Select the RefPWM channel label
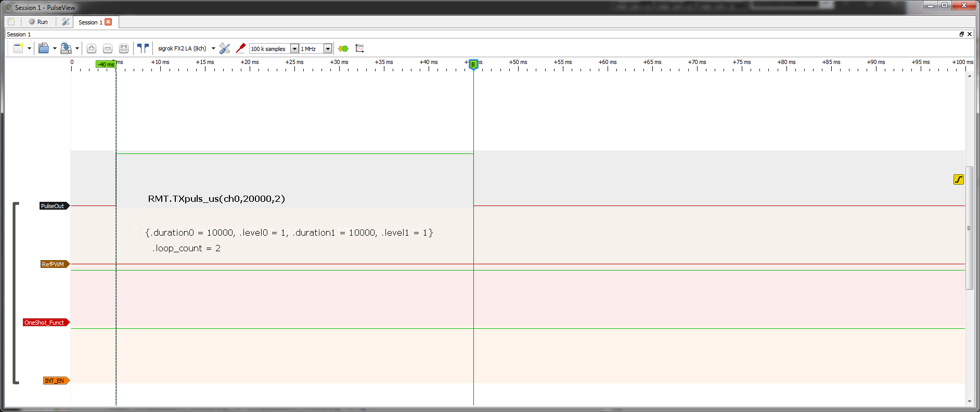 point(55,264)
